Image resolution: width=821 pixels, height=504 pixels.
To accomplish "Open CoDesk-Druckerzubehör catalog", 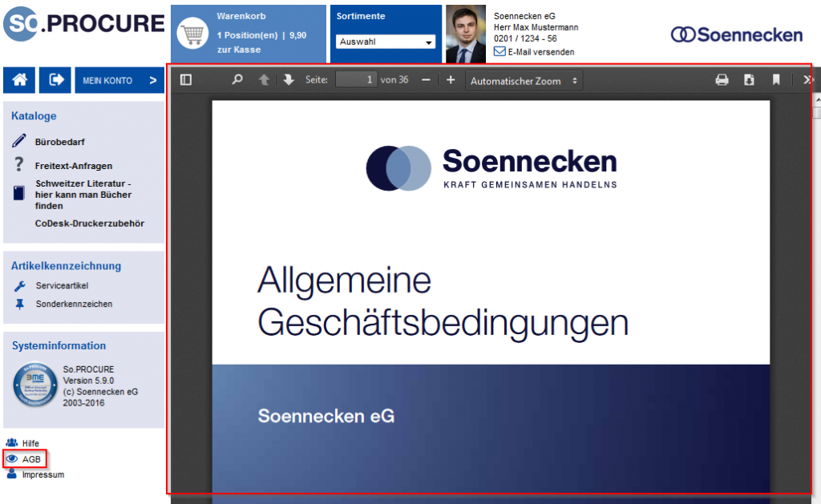I will [90, 224].
